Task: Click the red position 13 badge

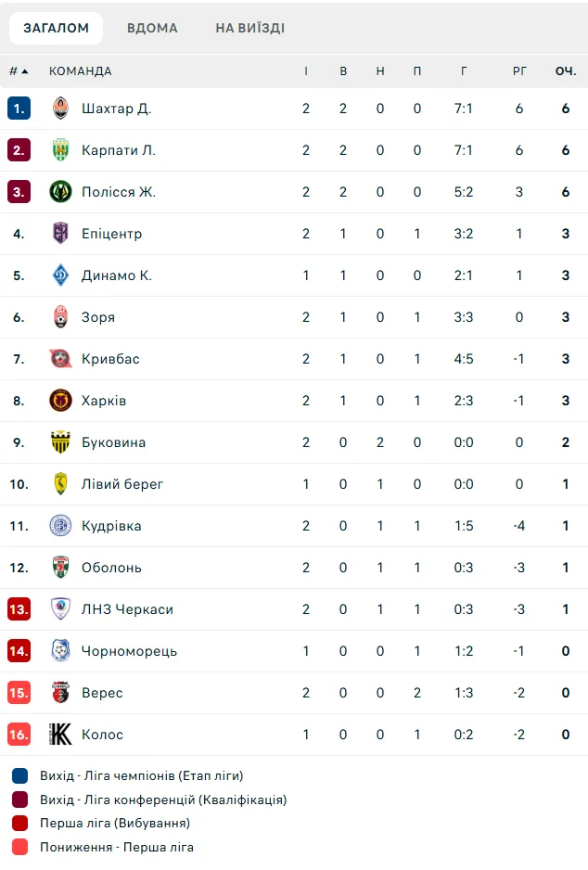Action: (19, 609)
